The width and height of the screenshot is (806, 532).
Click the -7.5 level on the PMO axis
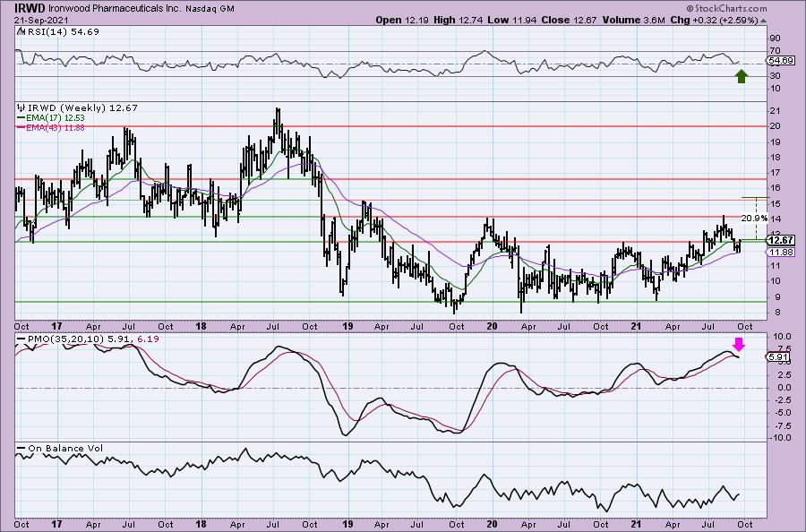(781, 425)
